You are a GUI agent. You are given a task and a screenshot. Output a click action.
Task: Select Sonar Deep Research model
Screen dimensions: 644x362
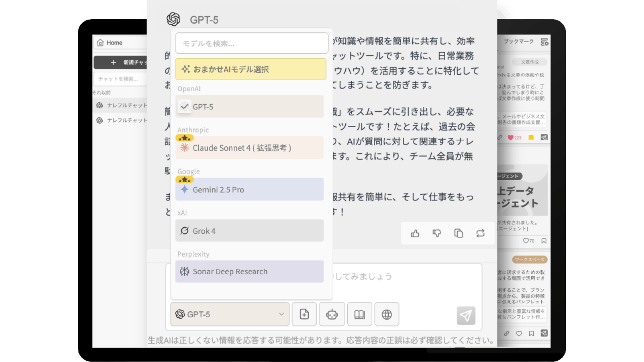pyautogui.click(x=250, y=271)
